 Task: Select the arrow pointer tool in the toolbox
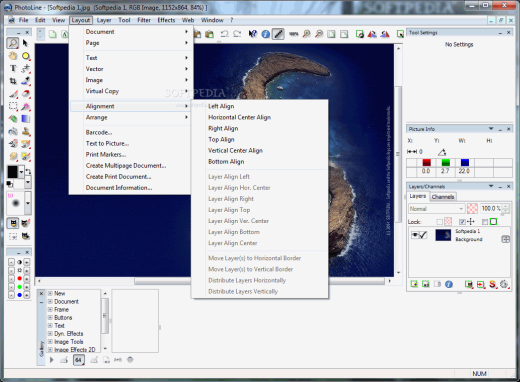tap(25, 43)
